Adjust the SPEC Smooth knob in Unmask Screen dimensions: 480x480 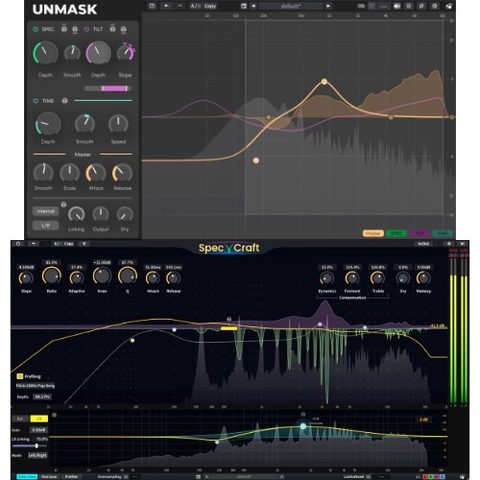(x=72, y=53)
